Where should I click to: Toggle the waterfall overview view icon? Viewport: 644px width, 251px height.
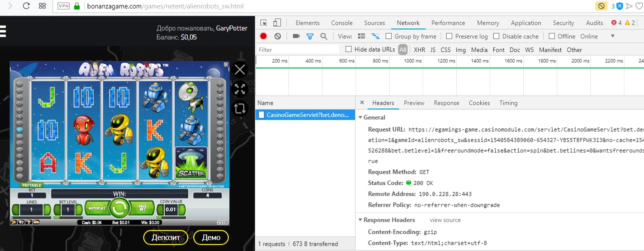pos(376,36)
